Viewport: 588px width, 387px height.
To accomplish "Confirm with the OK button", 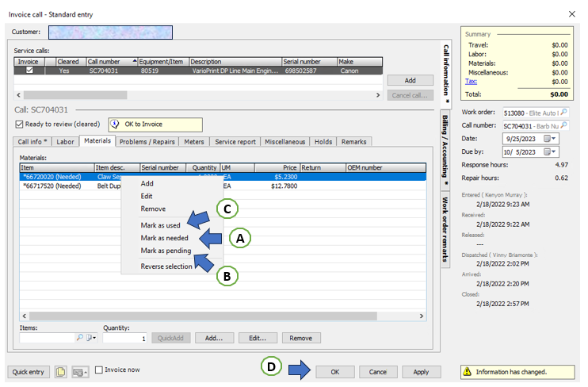I will (x=335, y=372).
